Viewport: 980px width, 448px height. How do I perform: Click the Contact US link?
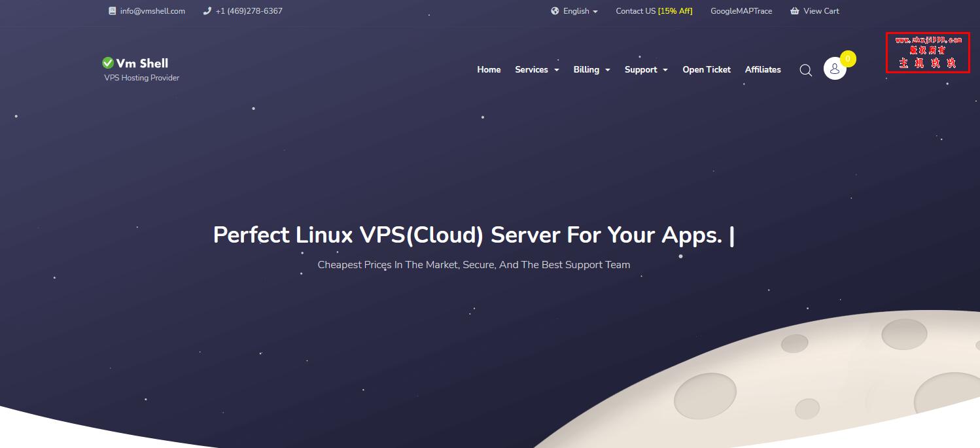click(x=635, y=11)
